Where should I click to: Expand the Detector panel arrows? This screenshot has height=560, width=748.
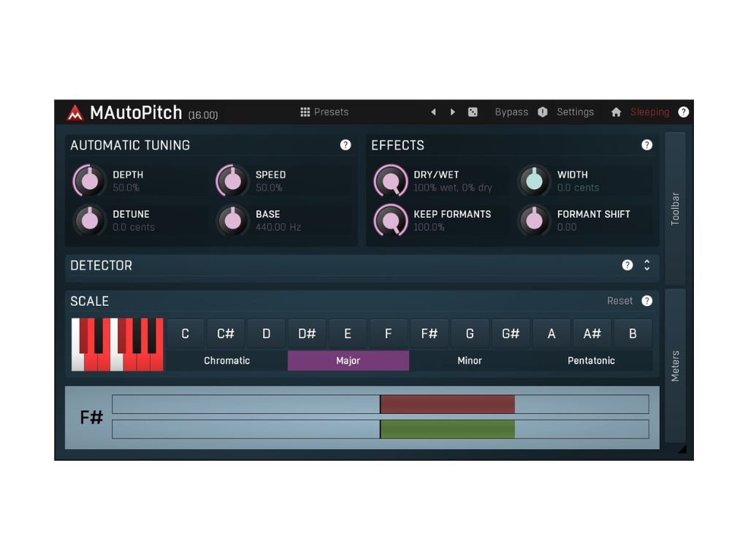pos(647,265)
